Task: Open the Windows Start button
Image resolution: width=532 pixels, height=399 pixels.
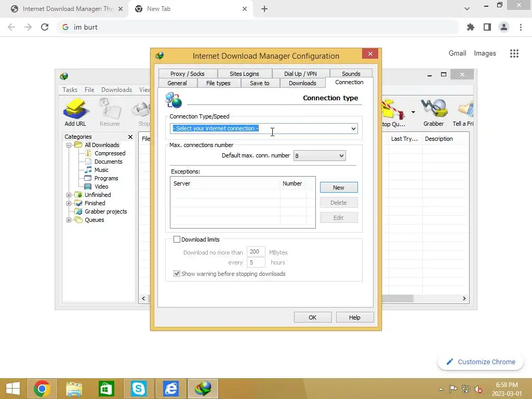Action: (x=13, y=389)
